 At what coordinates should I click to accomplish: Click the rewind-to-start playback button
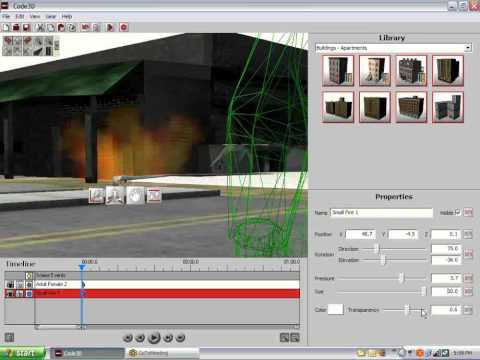(128, 338)
